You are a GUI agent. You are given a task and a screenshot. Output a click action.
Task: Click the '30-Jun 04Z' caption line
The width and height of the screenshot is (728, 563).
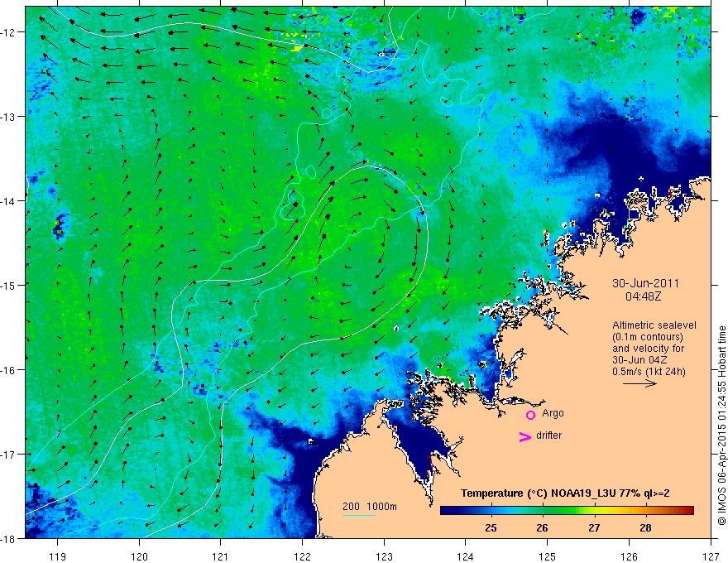pos(639,360)
